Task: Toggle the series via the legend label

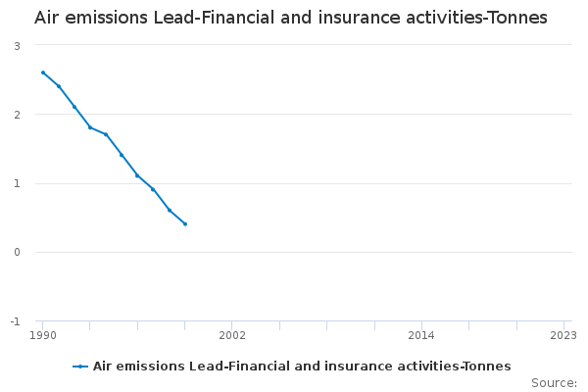Action: tap(302, 367)
